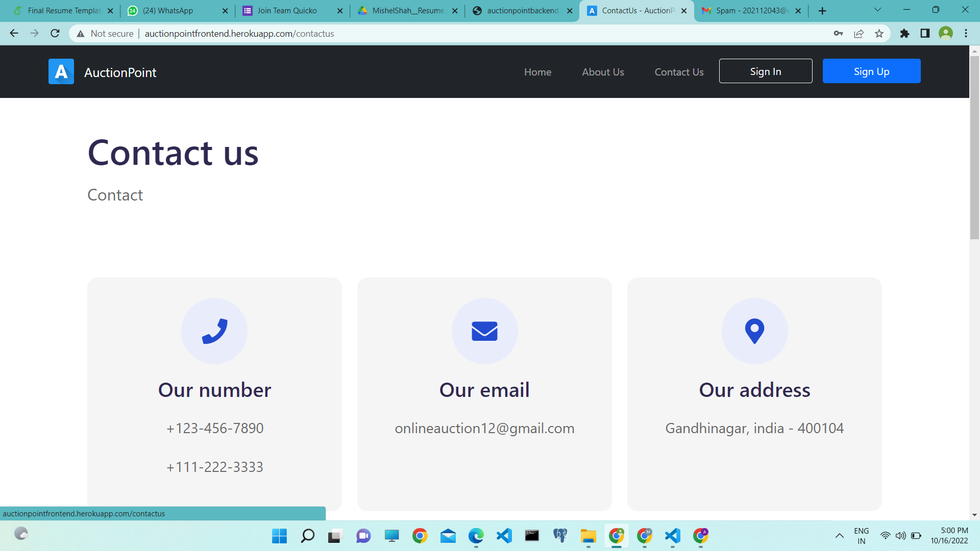Click the page vertical scrollbar thumb
Screen dimensions: 980x551
tap(974, 148)
